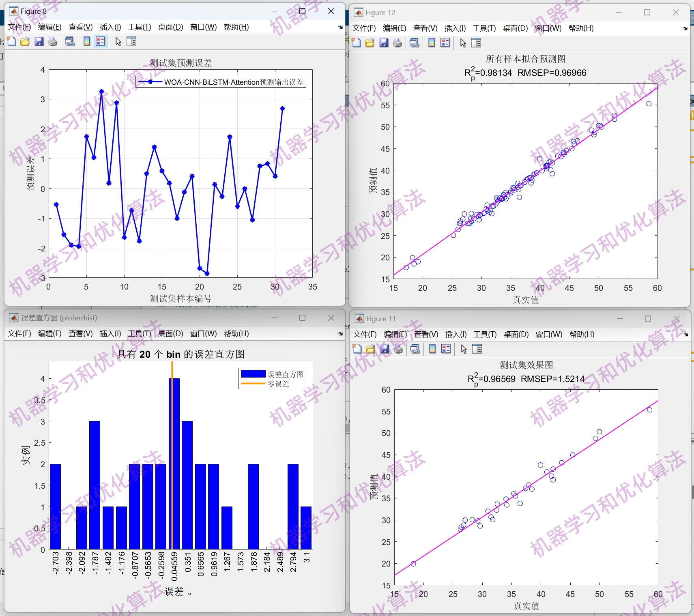Open 工具(T) menu in Figure 12
Screen dimensions: 694x616
tap(484, 28)
